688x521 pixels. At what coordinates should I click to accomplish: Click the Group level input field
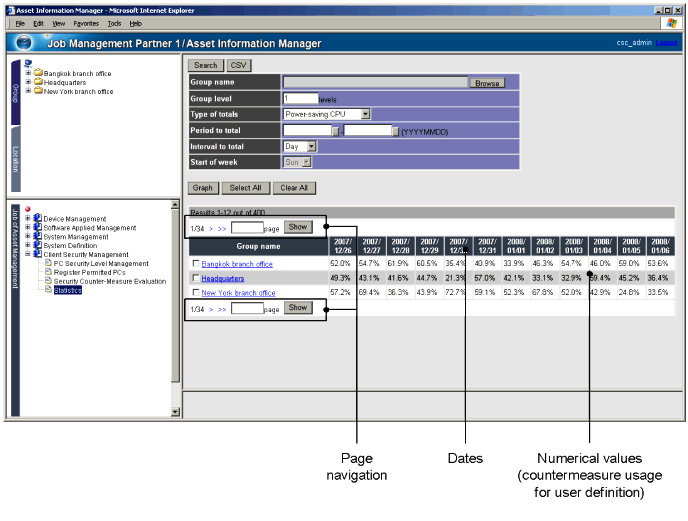pyautogui.click(x=300, y=99)
